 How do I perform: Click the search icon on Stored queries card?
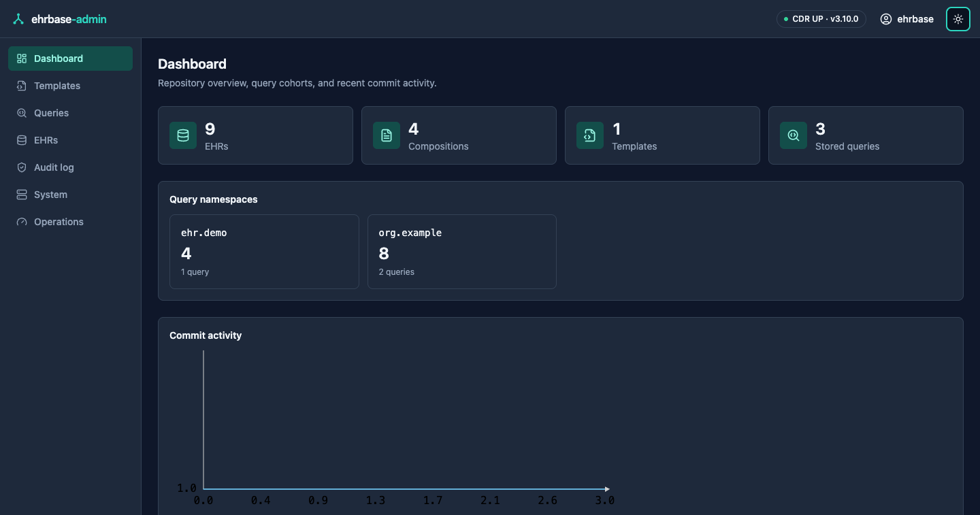(x=794, y=135)
